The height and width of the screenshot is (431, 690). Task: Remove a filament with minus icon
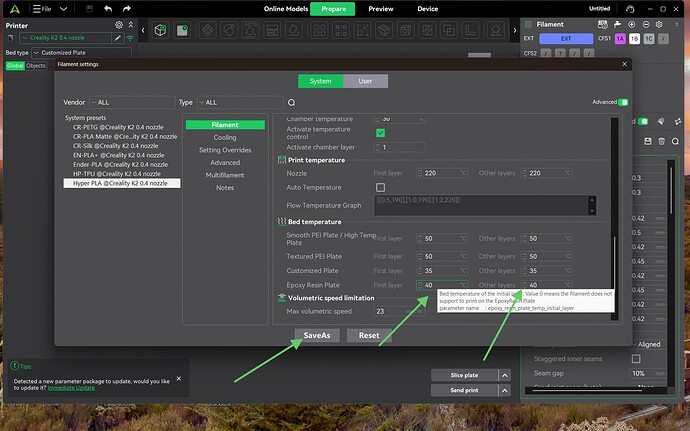click(646, 25)
